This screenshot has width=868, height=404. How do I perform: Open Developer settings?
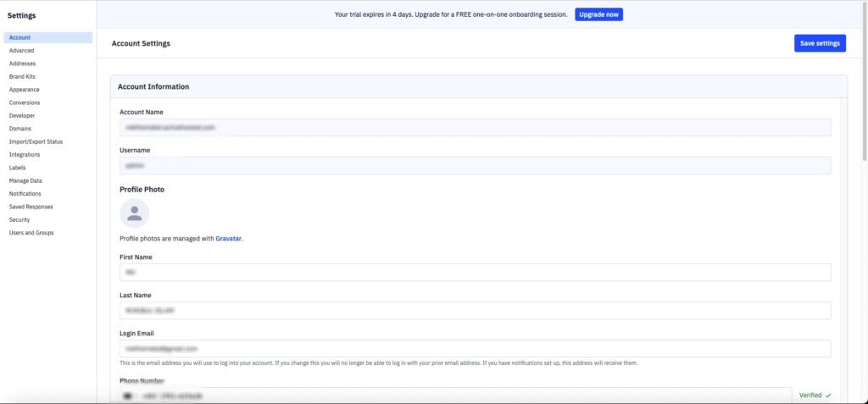(22, 115)
